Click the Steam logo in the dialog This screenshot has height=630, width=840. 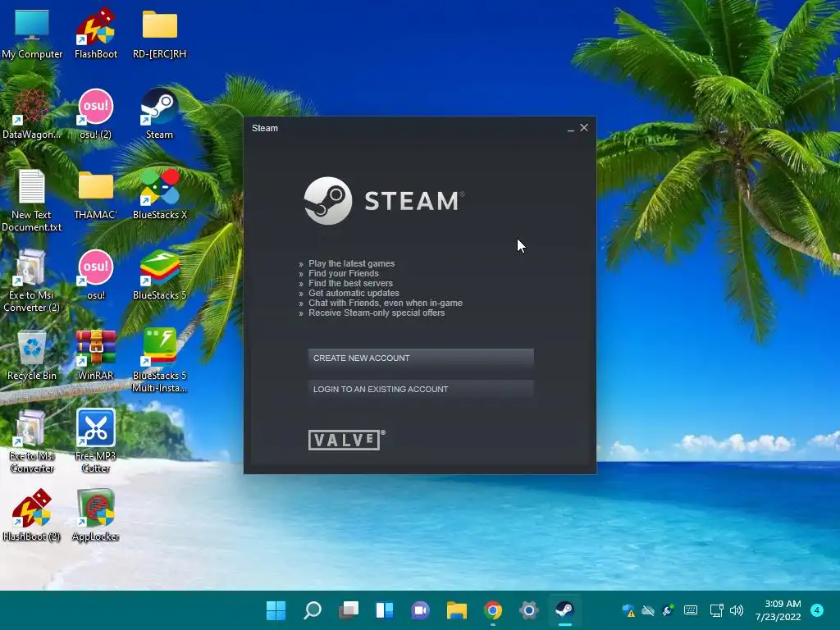coord(384,201)
